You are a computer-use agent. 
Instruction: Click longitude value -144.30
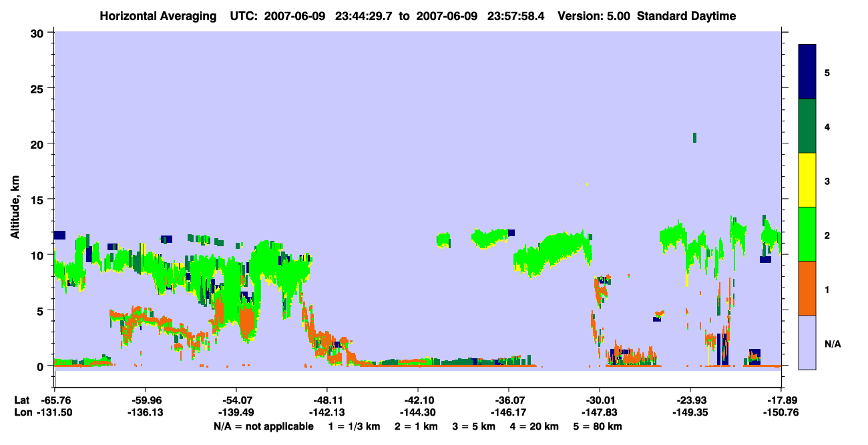tap(417, 412)
